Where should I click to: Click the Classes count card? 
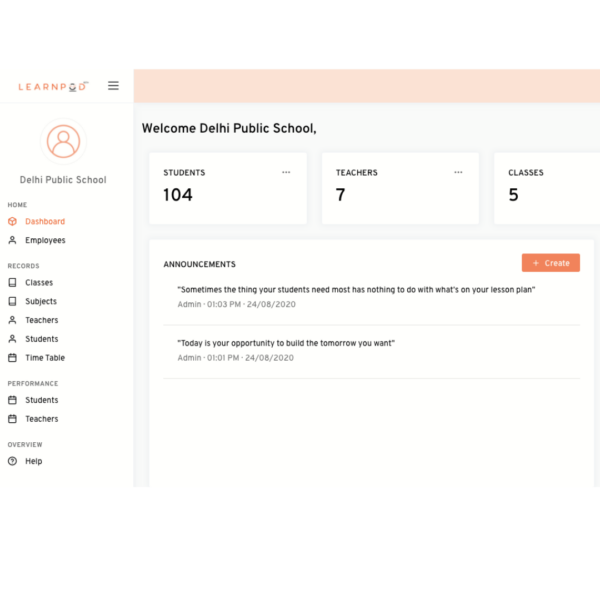click(x=547, y=188)
